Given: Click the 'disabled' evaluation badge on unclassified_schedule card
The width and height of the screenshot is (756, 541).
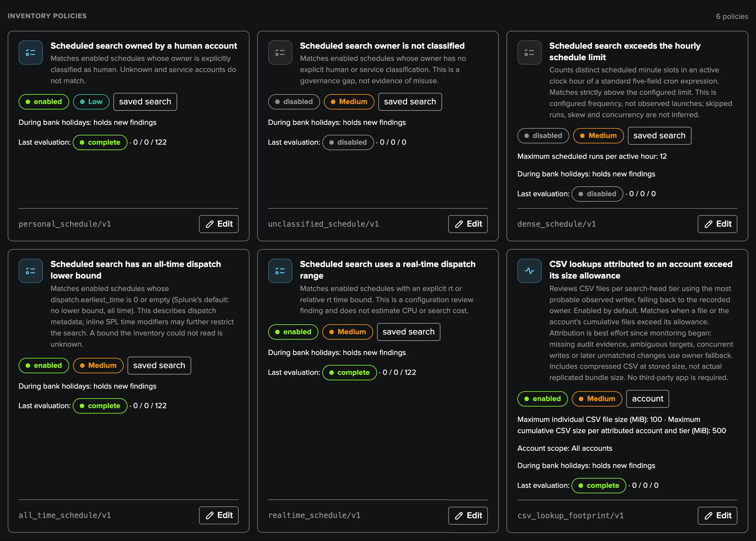Looking at the screenshot, I should 348,142.
